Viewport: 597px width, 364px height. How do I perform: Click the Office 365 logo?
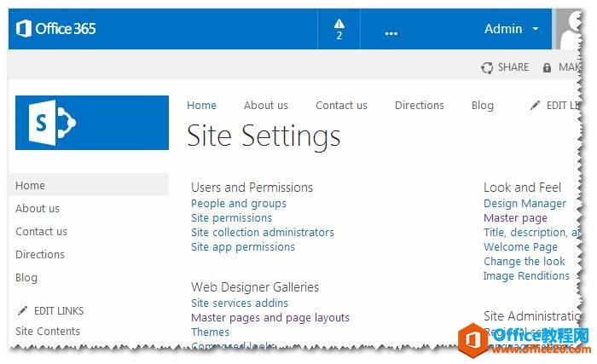point(56,29)
